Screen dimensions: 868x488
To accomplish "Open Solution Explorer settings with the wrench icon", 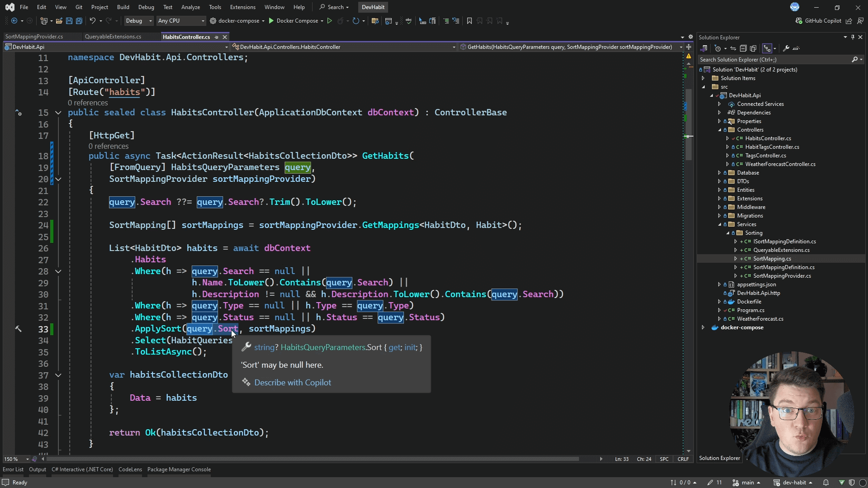I will pos(786,48).
